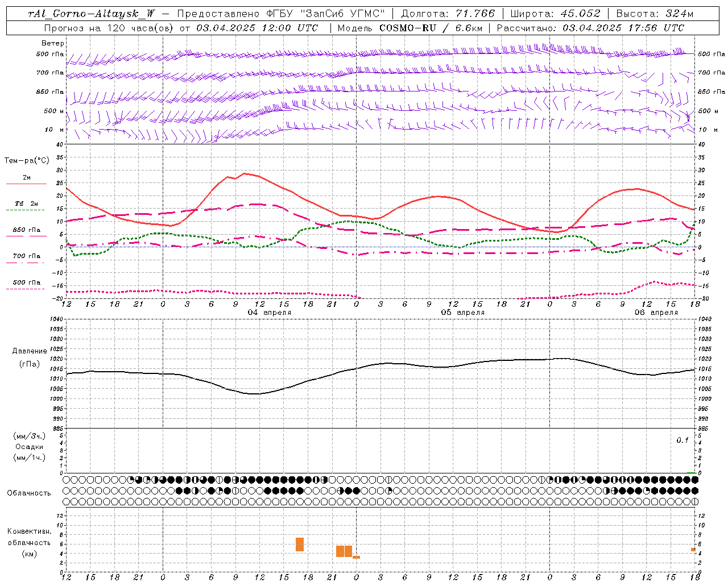Viewport: 728px width, 582px height.
Task: Click the 0.1 precipitation value
Action: pos(682,440)
